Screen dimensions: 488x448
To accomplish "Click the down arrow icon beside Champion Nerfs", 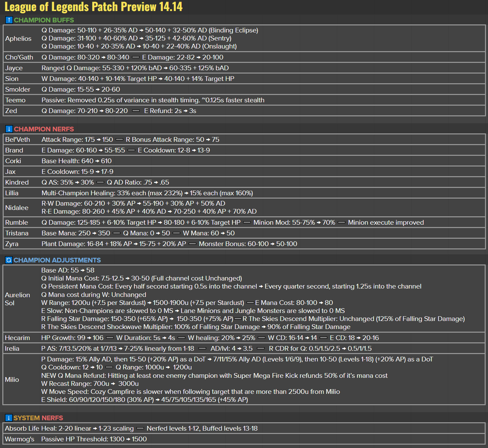I will [9, 129].
